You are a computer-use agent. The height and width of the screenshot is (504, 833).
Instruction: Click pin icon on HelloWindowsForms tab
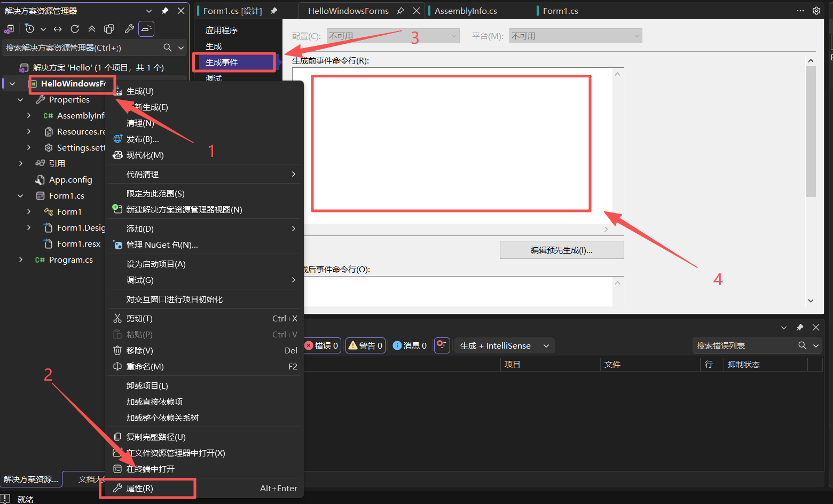click(x=400, y=11)
